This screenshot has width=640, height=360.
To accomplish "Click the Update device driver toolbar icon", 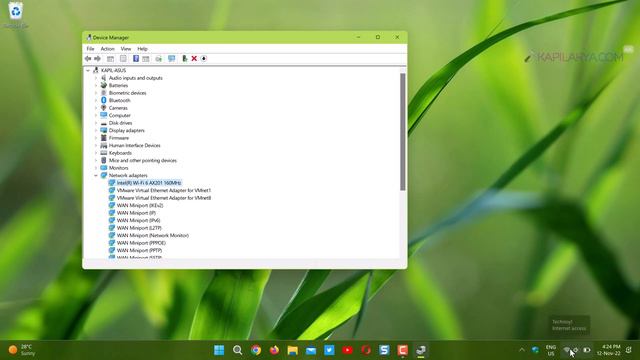I will [184, 59].
